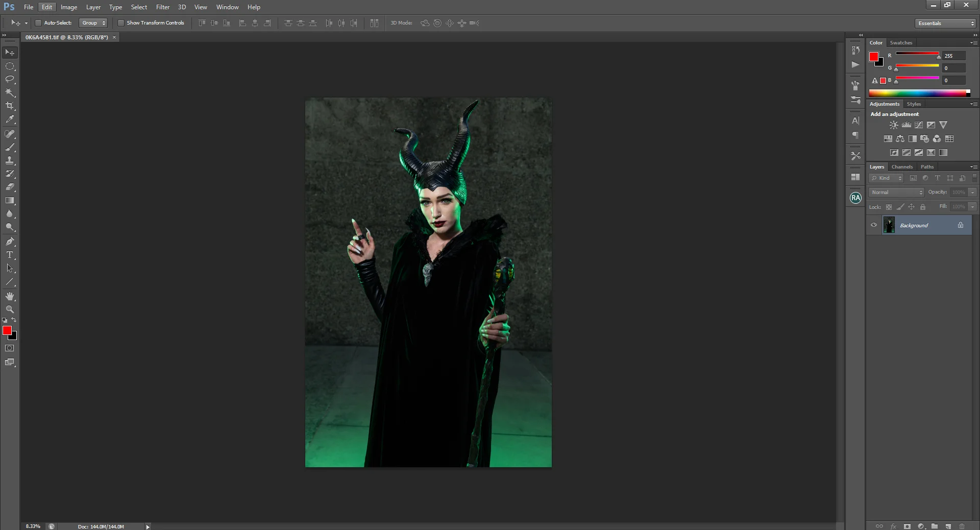This screenshot has width=980, height=530.
Task: Delete the selected layer
Action: pyautogui.click(x=962, y=526)
